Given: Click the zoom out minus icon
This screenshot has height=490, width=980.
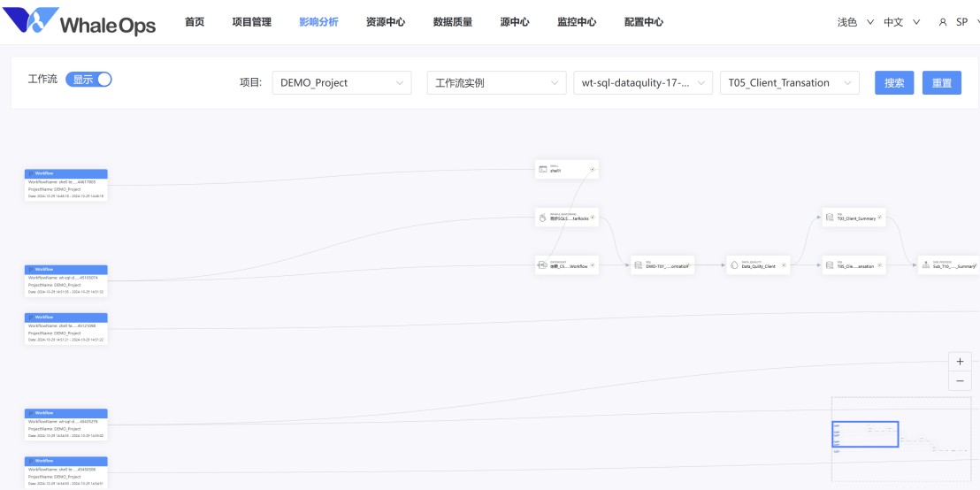Looking at the screenshot, I should point(960,380).
